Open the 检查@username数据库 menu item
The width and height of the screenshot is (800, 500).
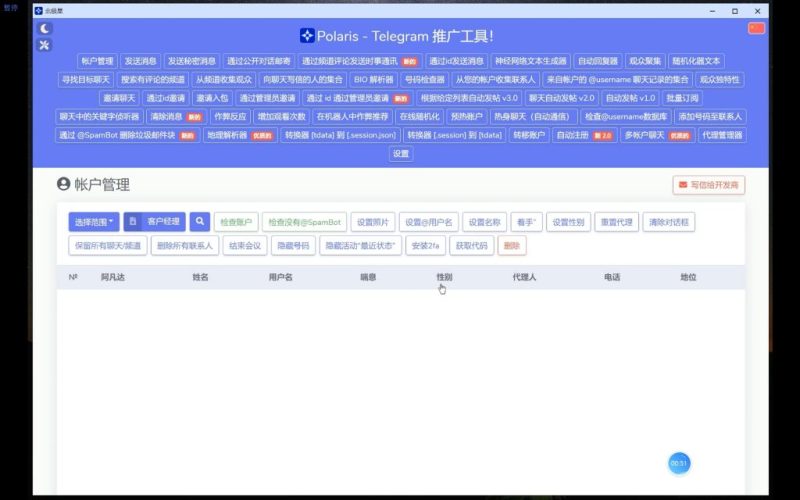coord(626,116)
